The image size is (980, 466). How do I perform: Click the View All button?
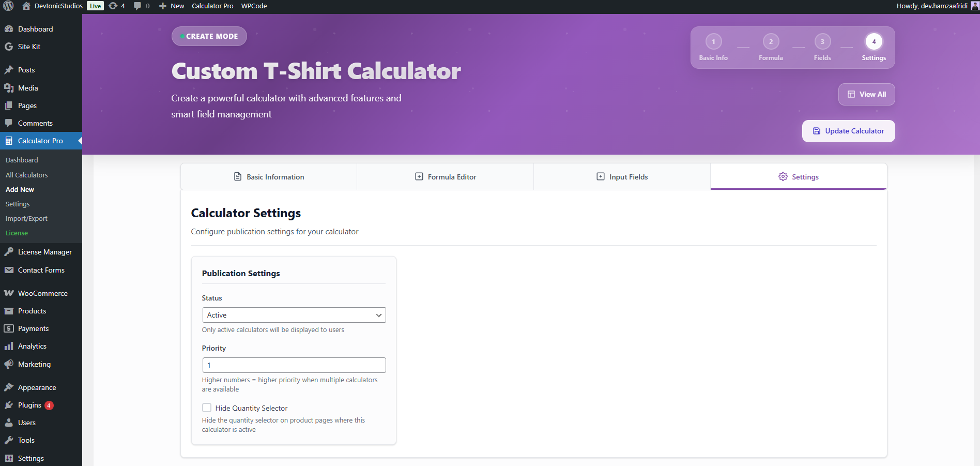(866, 94)
